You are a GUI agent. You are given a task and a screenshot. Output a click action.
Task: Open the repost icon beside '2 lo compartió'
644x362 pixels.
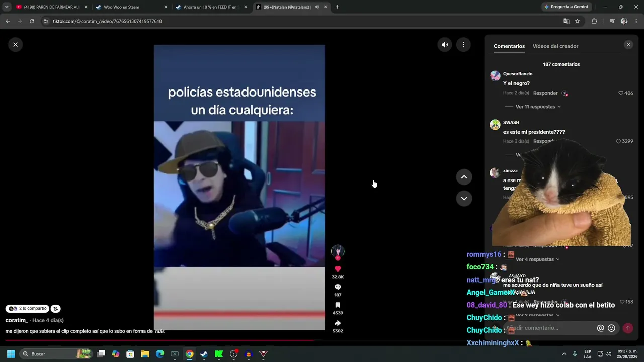click(x=56, y=309)
